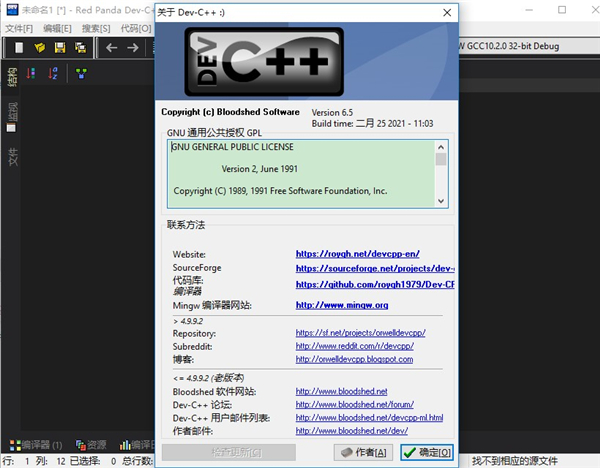Open the 文件 side panel tab
600x468 pixels.
pos(13,157)
